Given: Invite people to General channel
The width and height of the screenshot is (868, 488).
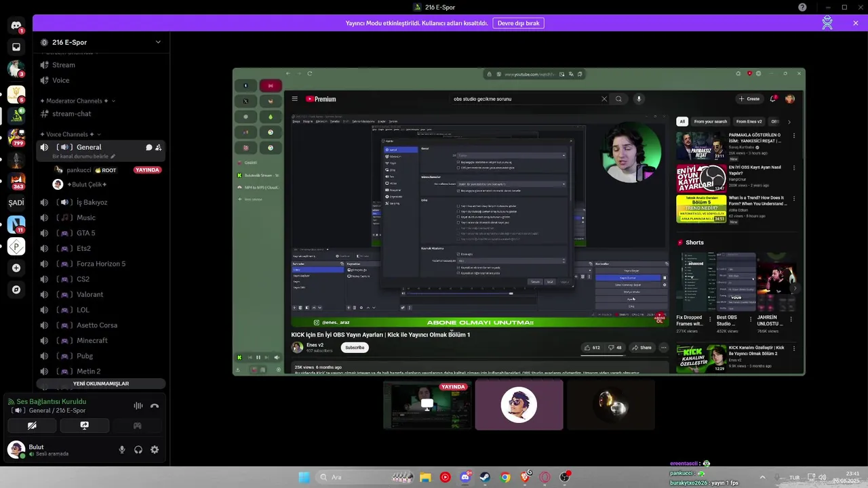Looking at the screenshot, I should tap(158, 147).
